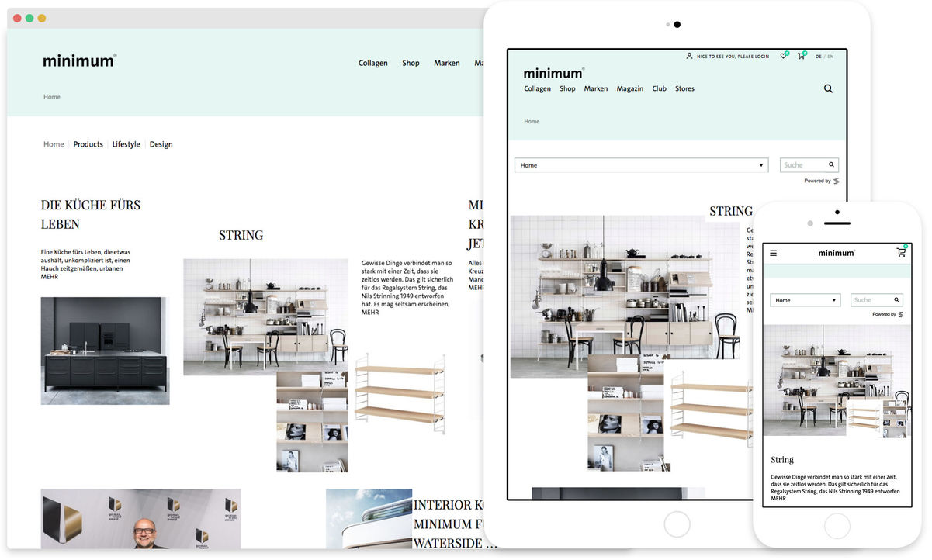Click the minimum logo in the desktop browser
This screenshot has width=932, height=560.
[79, 61]
